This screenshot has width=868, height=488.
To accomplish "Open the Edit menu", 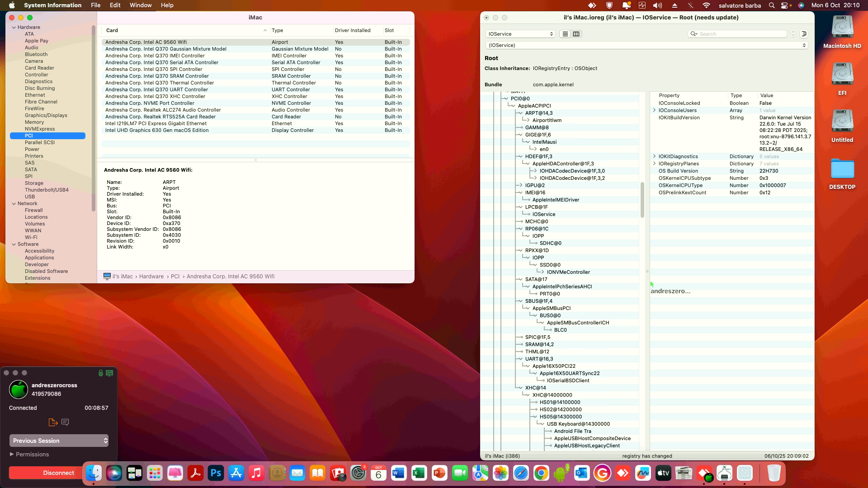I will coord(115,5).
